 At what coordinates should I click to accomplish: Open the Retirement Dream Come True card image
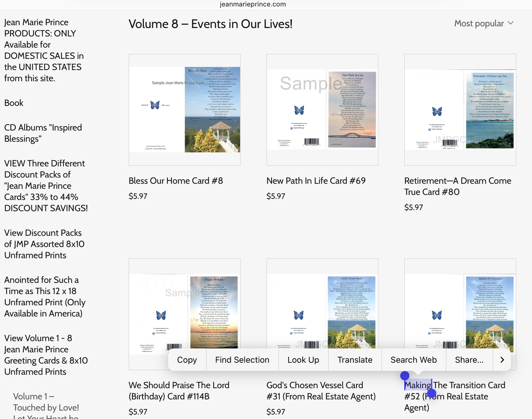tap(460, 110)
